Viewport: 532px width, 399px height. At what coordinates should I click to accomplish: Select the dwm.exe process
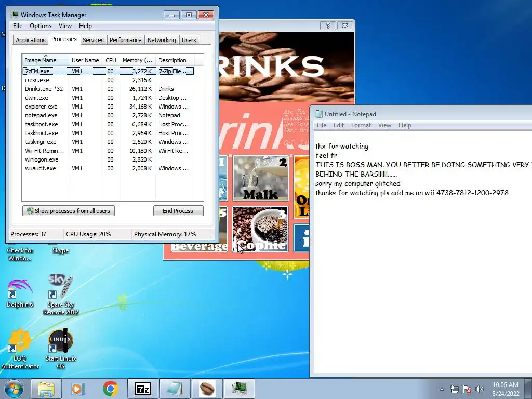(108, 98)
